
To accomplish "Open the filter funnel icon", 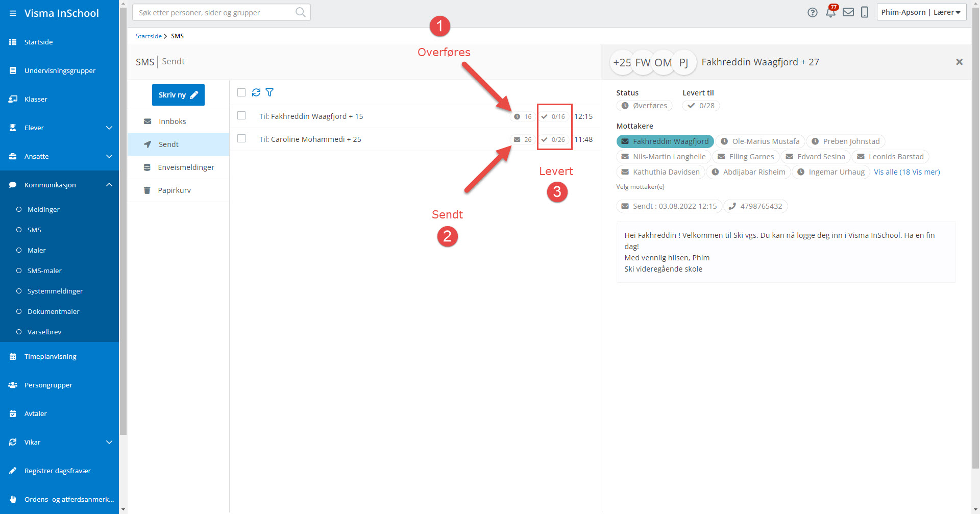I will [x=269, y=92].
